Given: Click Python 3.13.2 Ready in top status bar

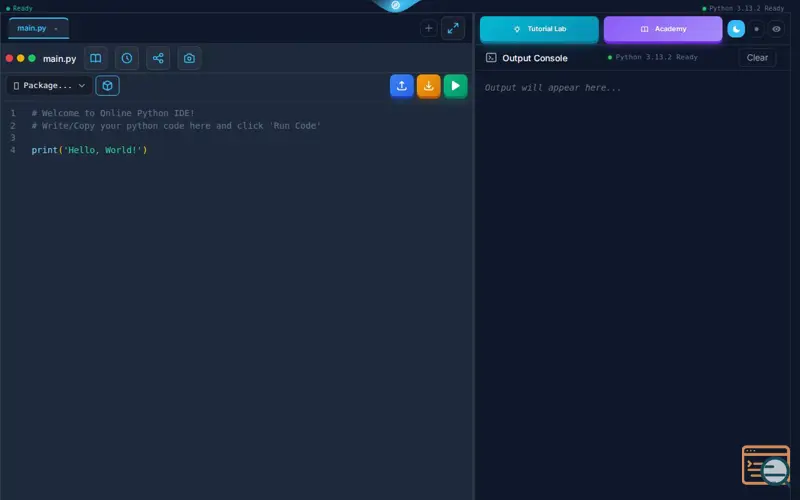Looking at the screenshot, I should (x=743, y=8).
